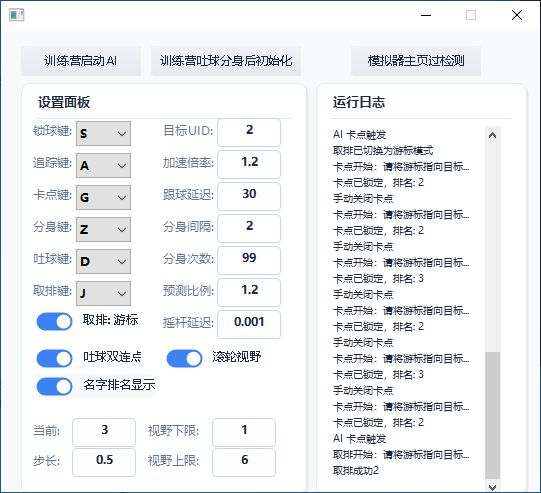Click the 训练营启动AI button
The height and width of the screenshot is (493, 541).
(81, 61)
